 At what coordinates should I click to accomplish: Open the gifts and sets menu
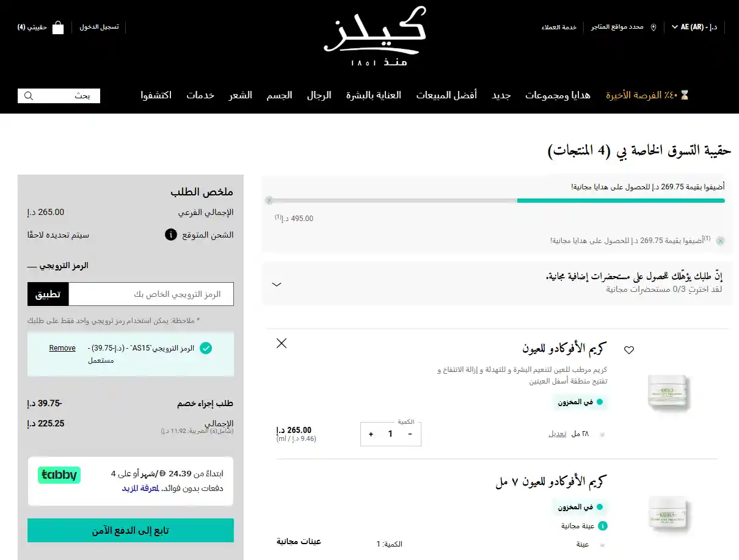click(x=558, y=95)
